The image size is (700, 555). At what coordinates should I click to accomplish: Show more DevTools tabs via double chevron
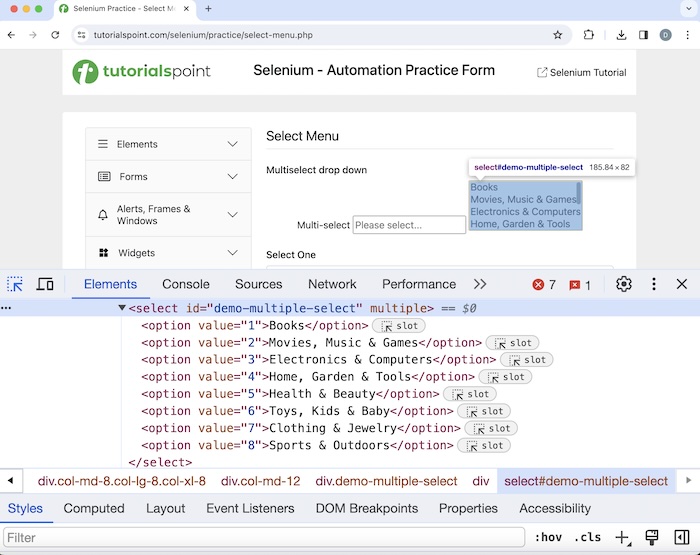480,284
